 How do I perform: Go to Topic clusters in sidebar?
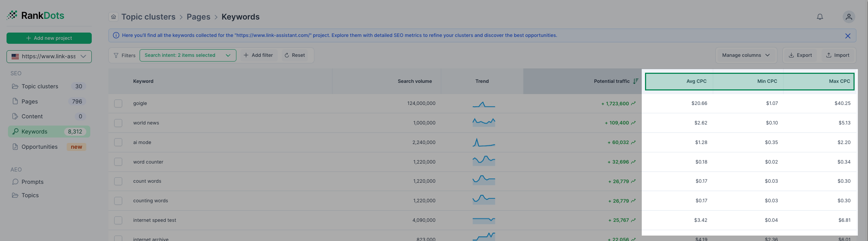tap(49, 86)
